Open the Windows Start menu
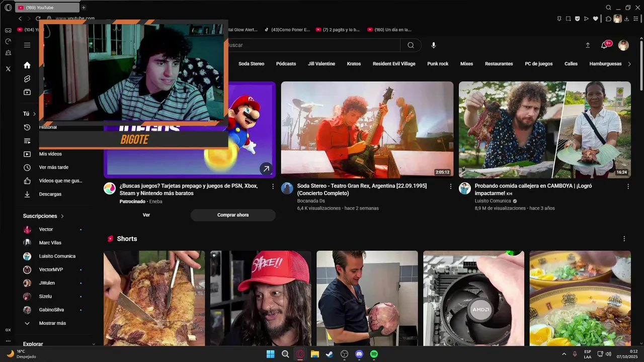Viewport: 644px width, 362px height. coord(270,354)
